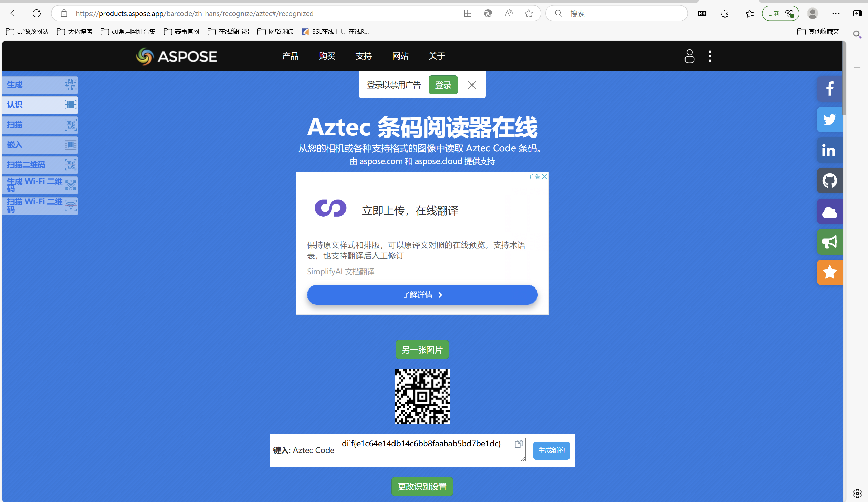868x502 pixels.
Task: Select 扫描 Wi-Fi 二维码 in the sidebar
Action: pos(40,206)
